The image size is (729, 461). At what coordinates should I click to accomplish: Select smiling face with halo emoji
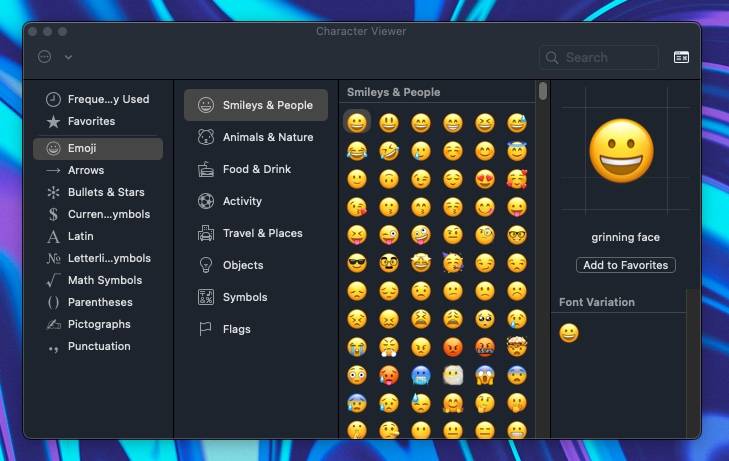517,151
